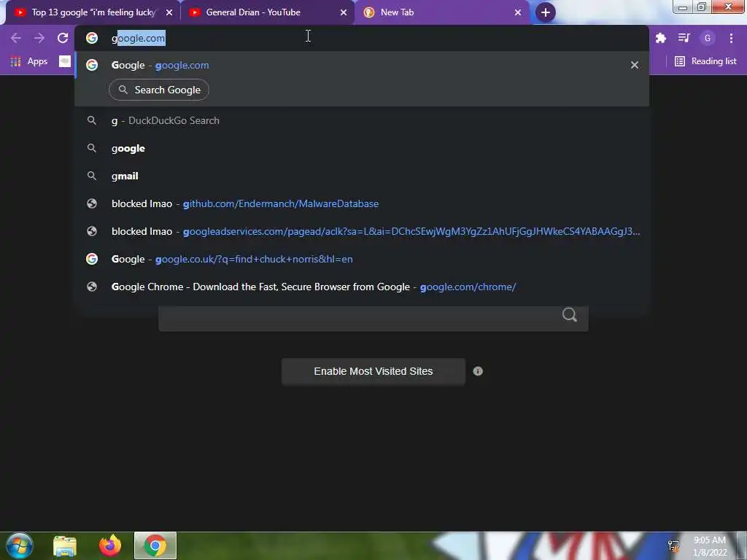Close the 'Top 13 google' tab

169,12
